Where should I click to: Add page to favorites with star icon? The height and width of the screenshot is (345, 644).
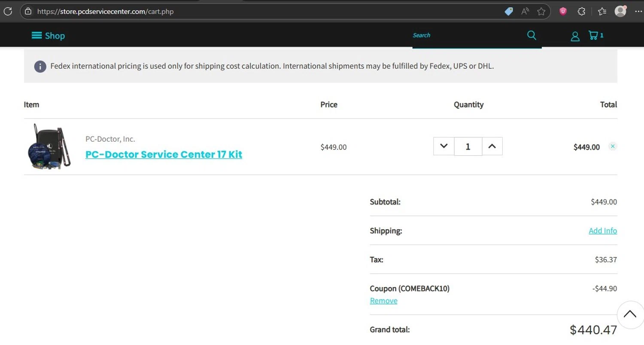[x=541, y=12]
